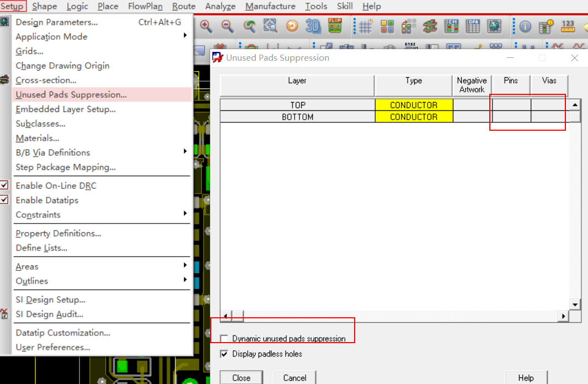Open the Shape menu
Screen dimensions: 588x384
[x=44, y=7]
